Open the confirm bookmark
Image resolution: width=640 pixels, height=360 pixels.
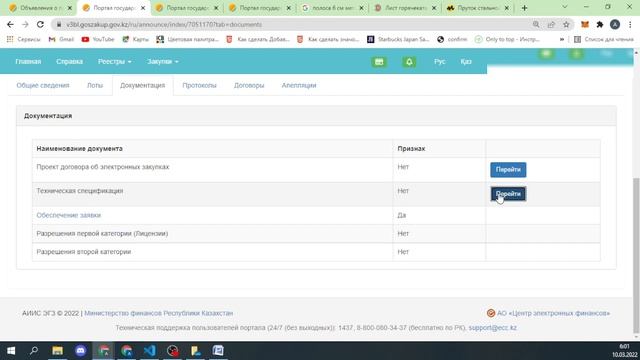[452, 39]
